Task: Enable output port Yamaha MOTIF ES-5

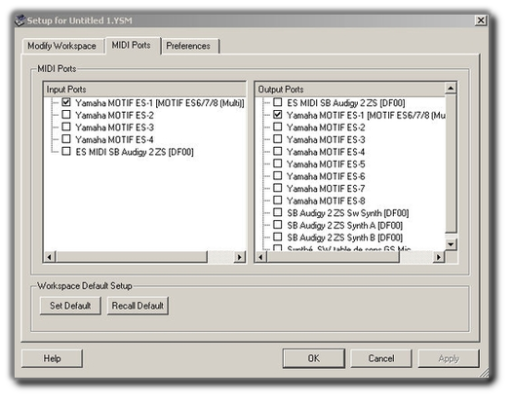Action: [278, 163]
